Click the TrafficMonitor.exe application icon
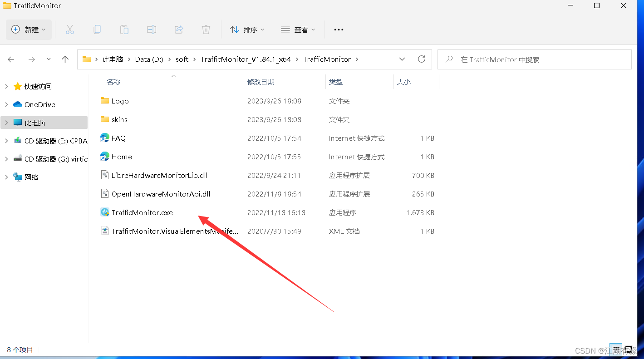 coord(105,212)
